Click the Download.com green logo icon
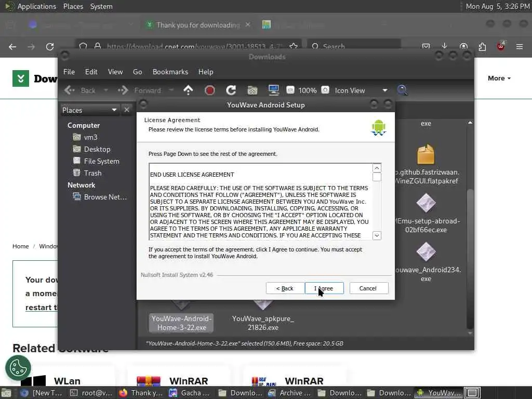 click(x=21, y=79)
